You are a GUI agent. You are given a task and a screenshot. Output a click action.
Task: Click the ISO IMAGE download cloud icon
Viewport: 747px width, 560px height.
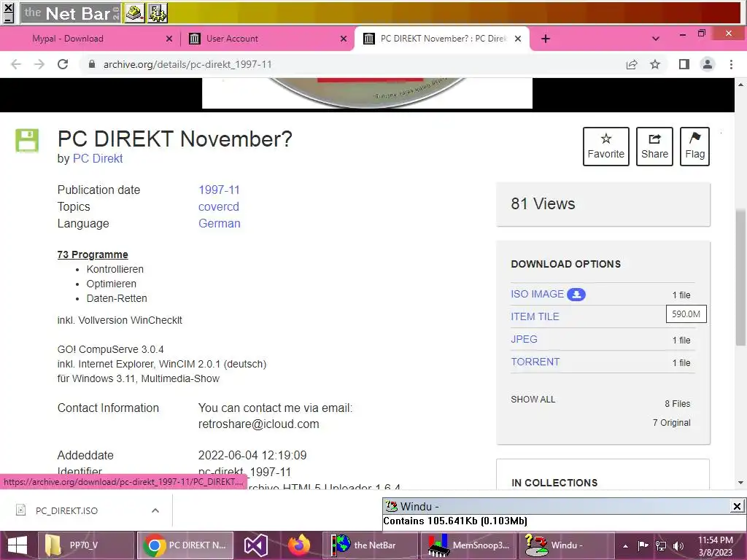(576, 295)
